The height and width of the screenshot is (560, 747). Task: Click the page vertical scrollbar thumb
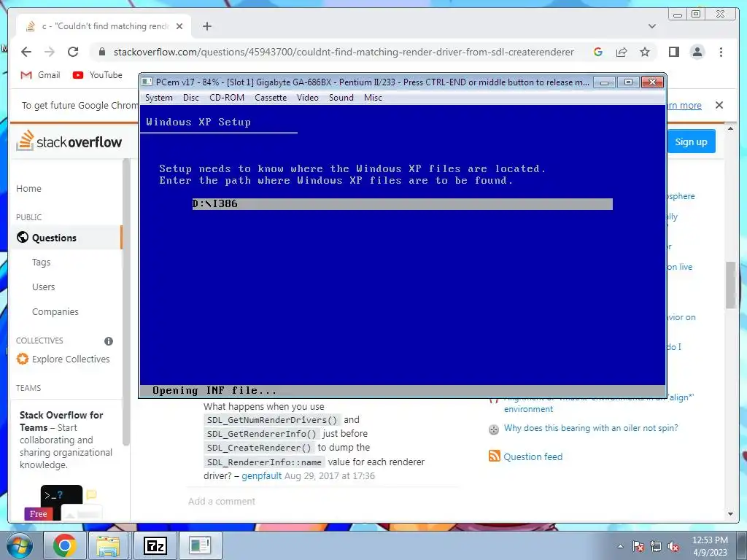pyautogui.click(x=731, y=285)
